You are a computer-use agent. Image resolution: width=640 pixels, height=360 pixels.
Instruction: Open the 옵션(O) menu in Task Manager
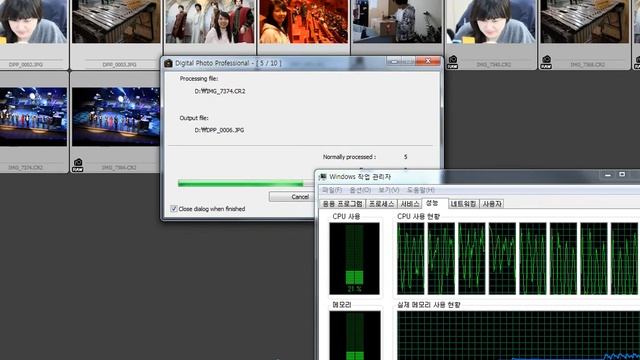click(x=360, y=190)
